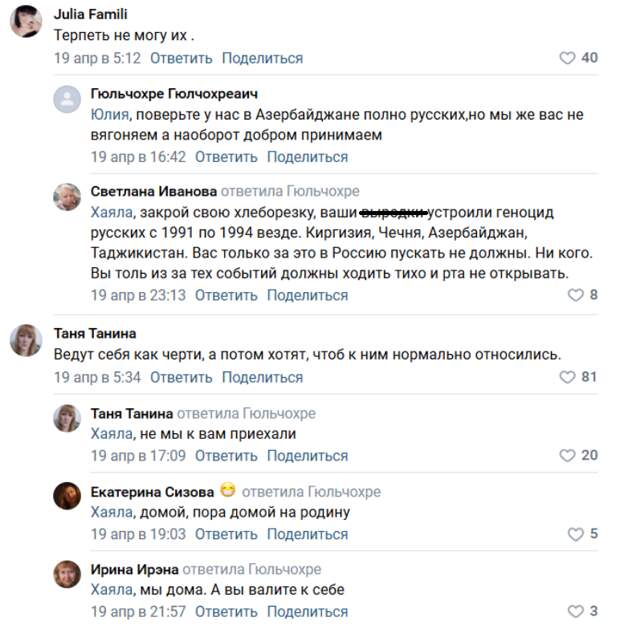Image resolution: width=620 pixels, height=625 pixels.
Task: Share Ирина Ирэна's 21:57 comment
Action: click(307, 611)
